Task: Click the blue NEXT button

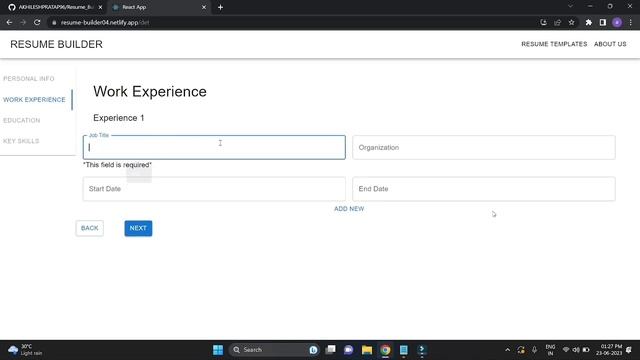Action: click(138, 228)
